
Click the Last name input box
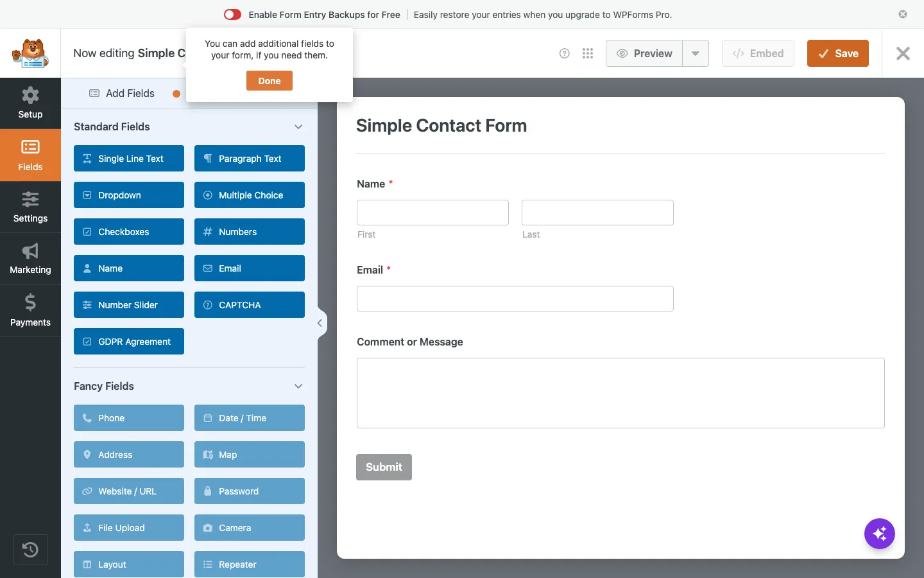(597, 213)
